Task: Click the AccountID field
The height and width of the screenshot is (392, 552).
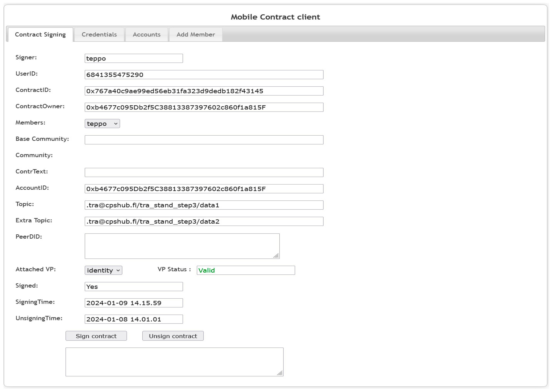Action: pos(204,189)
